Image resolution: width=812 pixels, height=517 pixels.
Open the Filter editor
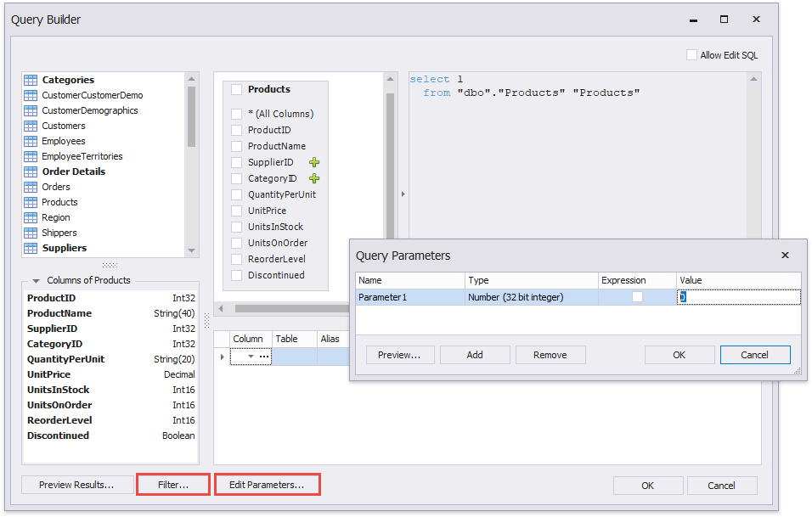click(173, 485)
